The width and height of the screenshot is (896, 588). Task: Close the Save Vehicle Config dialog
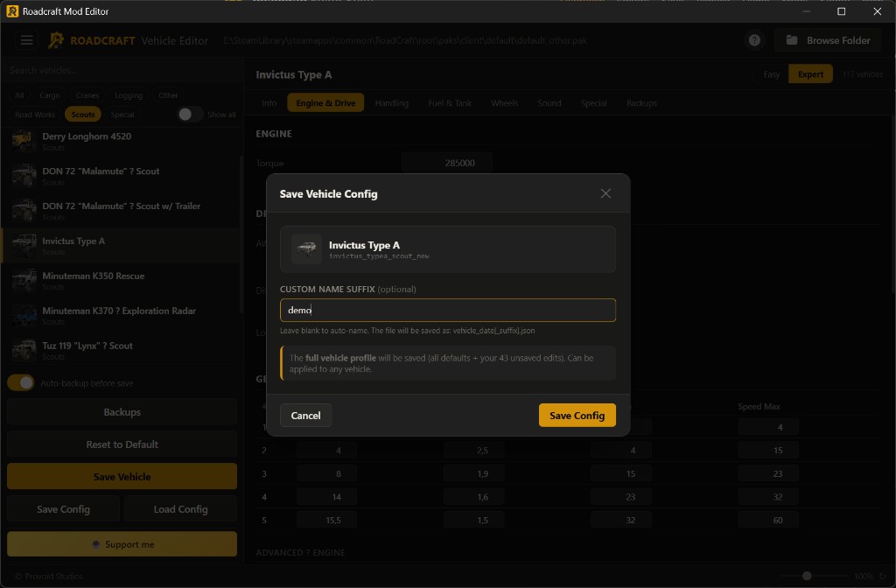(x=605, y=193)
